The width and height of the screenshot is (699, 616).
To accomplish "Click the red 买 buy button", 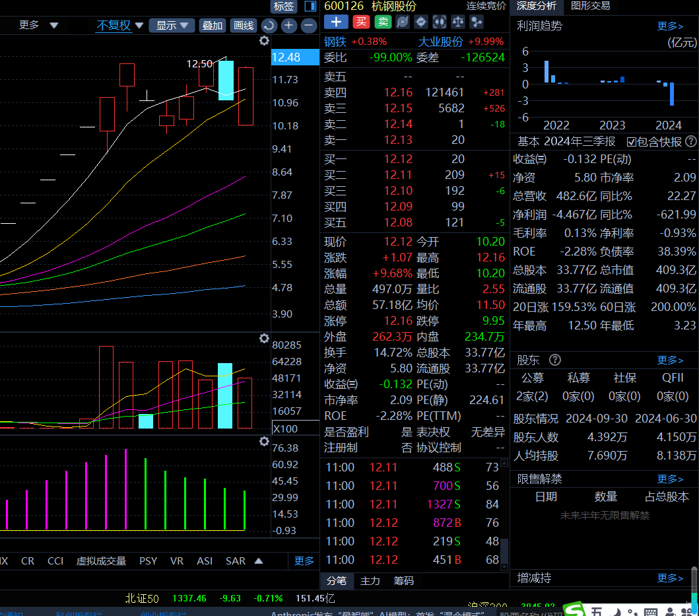I will (x=361, y=22).
